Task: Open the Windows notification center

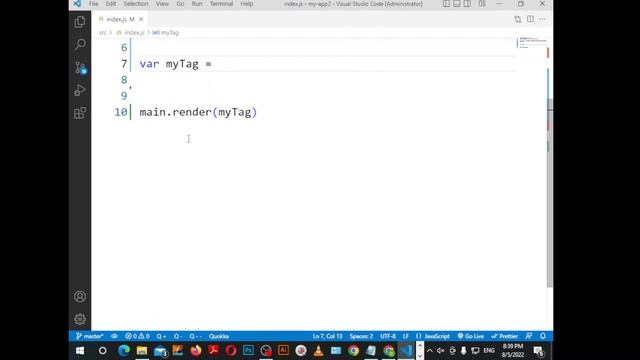Action: coord(539,351)
